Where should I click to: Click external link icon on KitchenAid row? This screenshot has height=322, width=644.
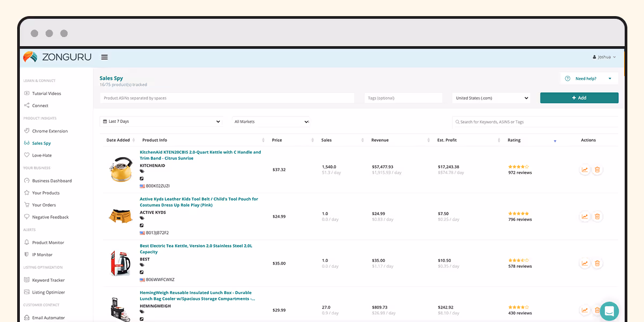[142, 179]
